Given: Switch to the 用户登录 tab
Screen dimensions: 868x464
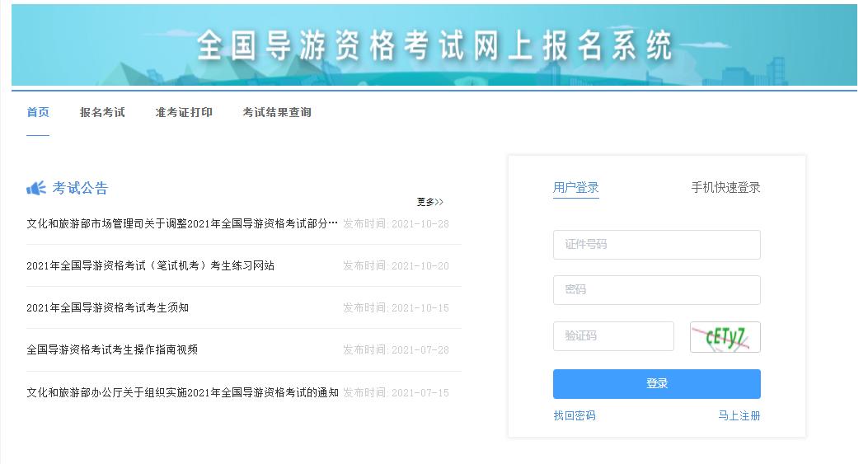Looking at the screenshot, I should 575,188.
